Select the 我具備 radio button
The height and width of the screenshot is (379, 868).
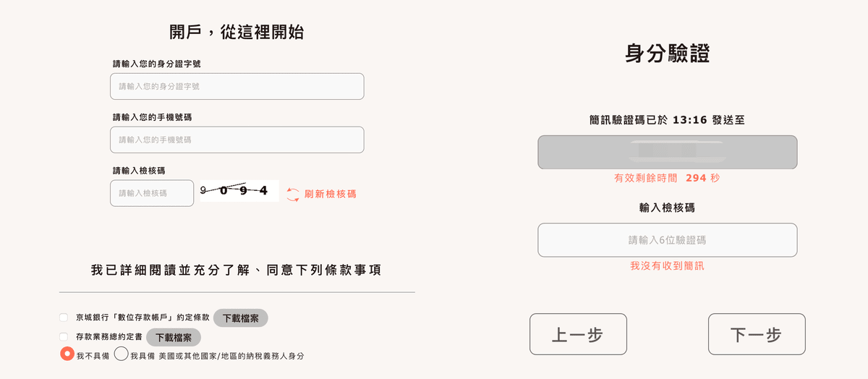pos(121,354)
